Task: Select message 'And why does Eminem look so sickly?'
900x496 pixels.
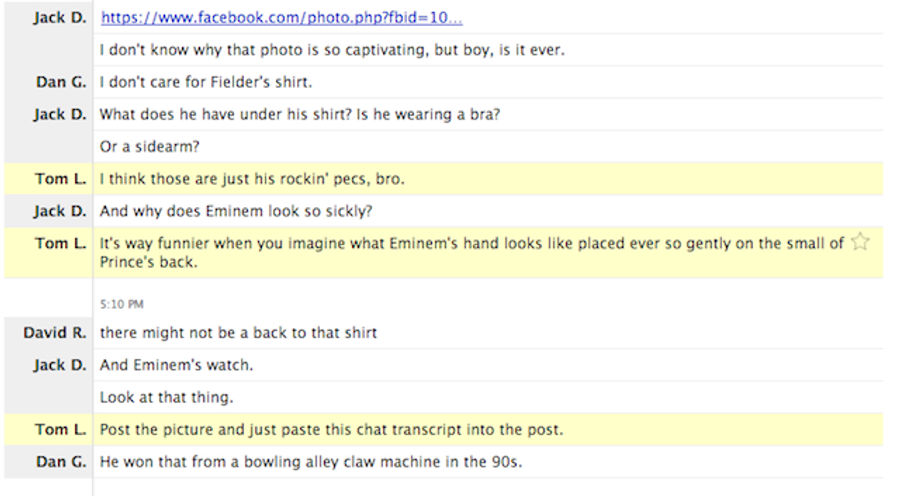Action: (x=236, y=211)
